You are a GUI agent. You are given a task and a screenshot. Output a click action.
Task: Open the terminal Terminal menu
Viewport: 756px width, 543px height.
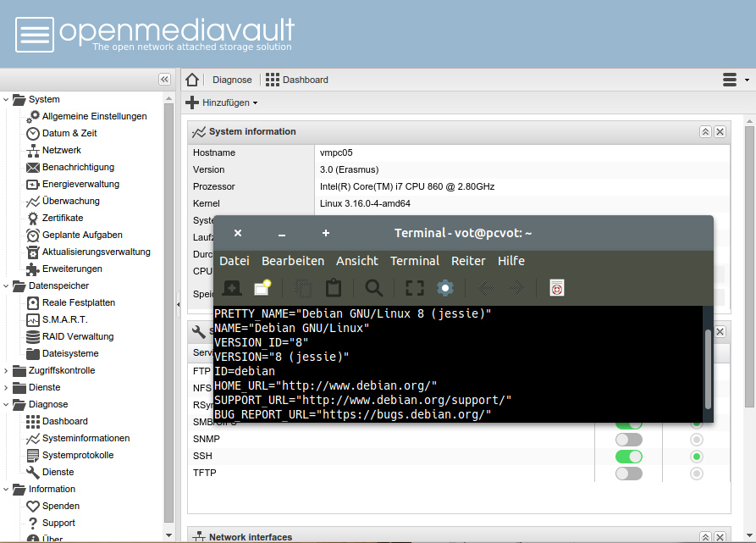coord(415,261)
